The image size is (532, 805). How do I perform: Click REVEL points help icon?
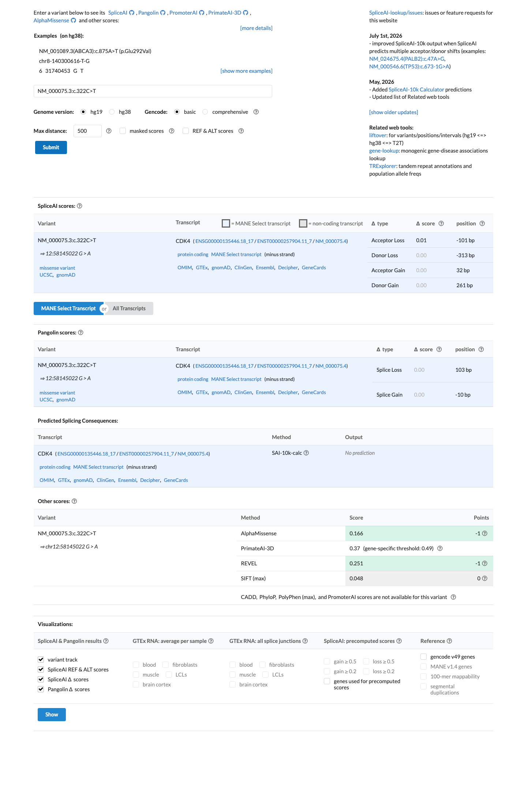pos(485,563)
